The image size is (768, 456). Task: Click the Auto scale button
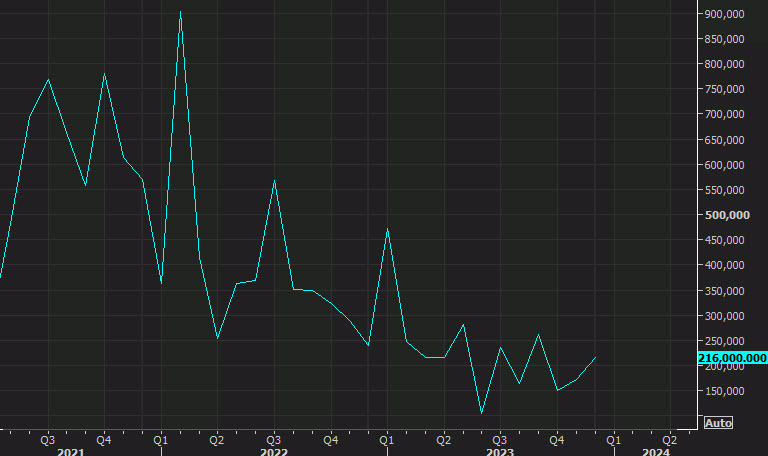(x=718, y=423)
